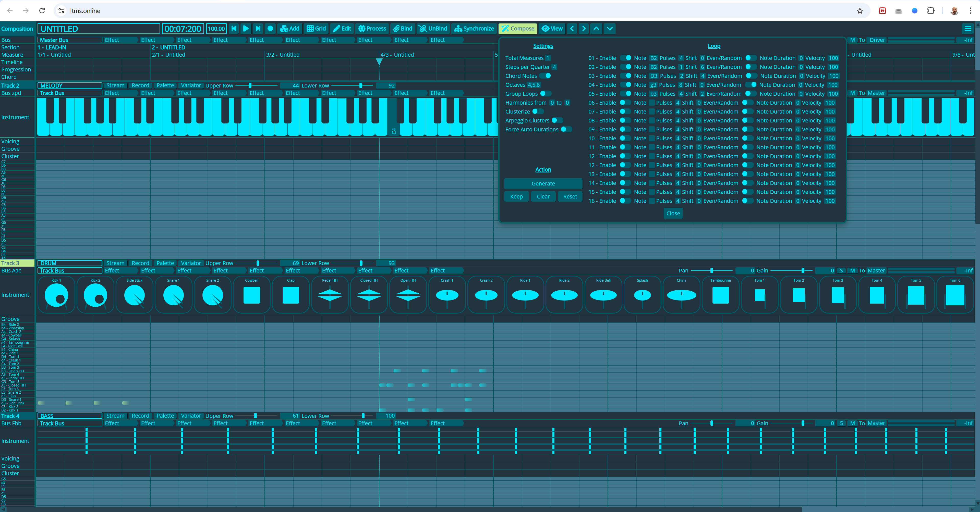This screenshot has height=512, width=980.
Task: Click the Generate button
Action: pyautogui.click(x=543, y=184)
